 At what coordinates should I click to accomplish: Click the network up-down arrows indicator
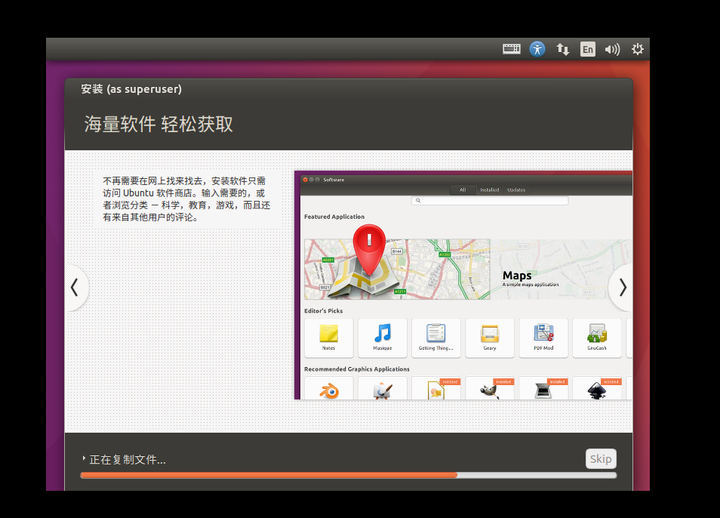[x=562, y=49]
